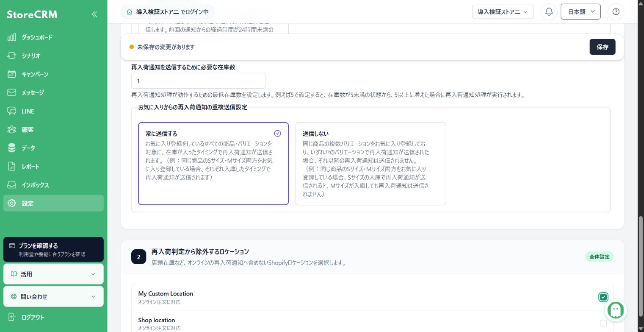This screenshot has width=644, height=332.
Task: Click the ログアウト exit icon
Action: 12,317
